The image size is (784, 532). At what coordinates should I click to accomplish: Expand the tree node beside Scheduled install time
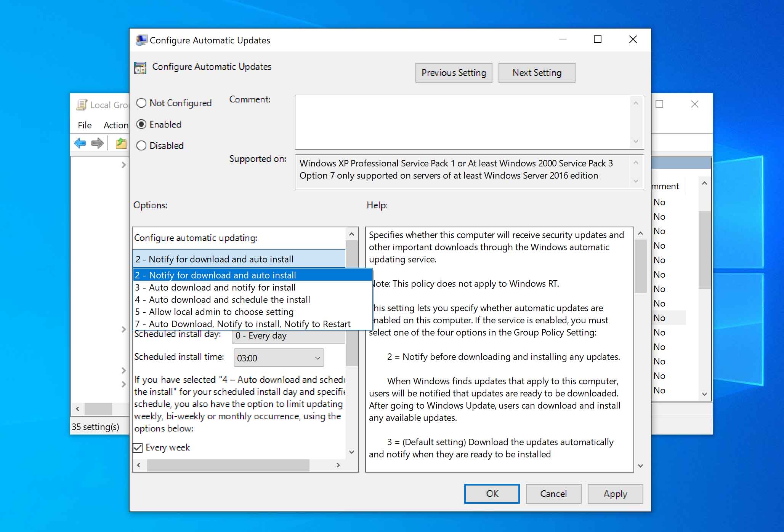tap(123, 370)
